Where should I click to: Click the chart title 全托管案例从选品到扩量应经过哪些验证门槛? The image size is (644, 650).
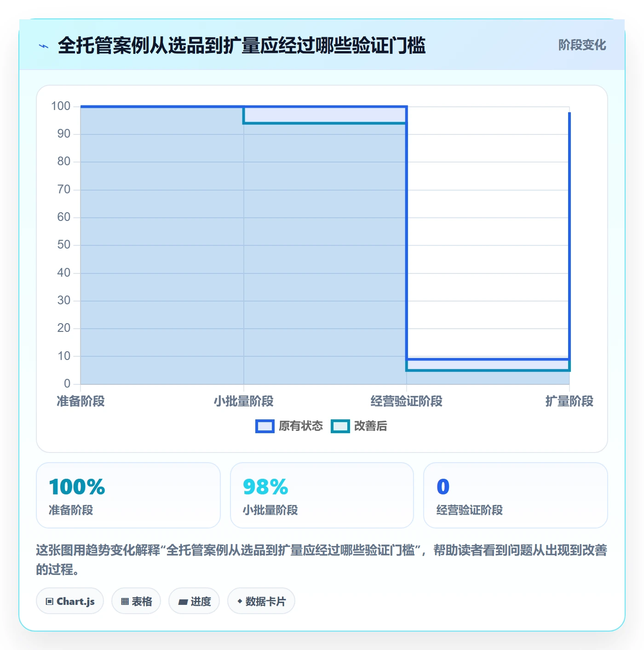(241, 46)
